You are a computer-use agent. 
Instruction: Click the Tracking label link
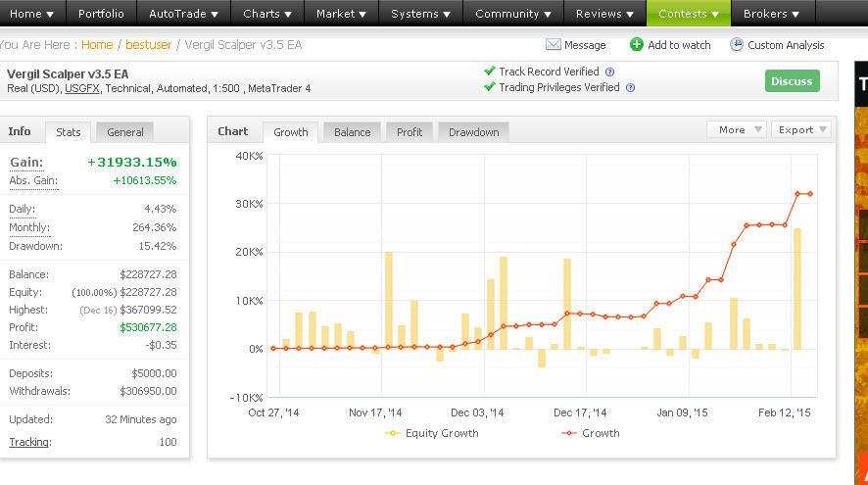click(x=30, y=442)
